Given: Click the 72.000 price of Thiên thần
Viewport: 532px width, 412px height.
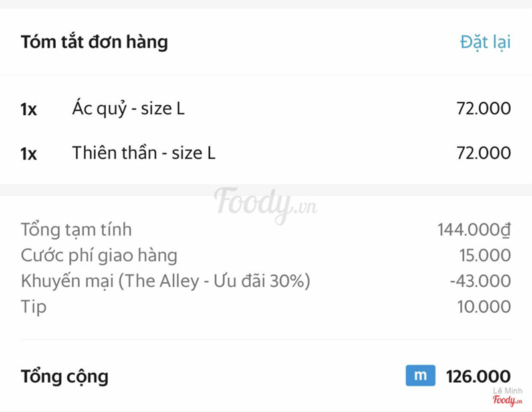Looking at the screenshot, I should pos(483,153).
